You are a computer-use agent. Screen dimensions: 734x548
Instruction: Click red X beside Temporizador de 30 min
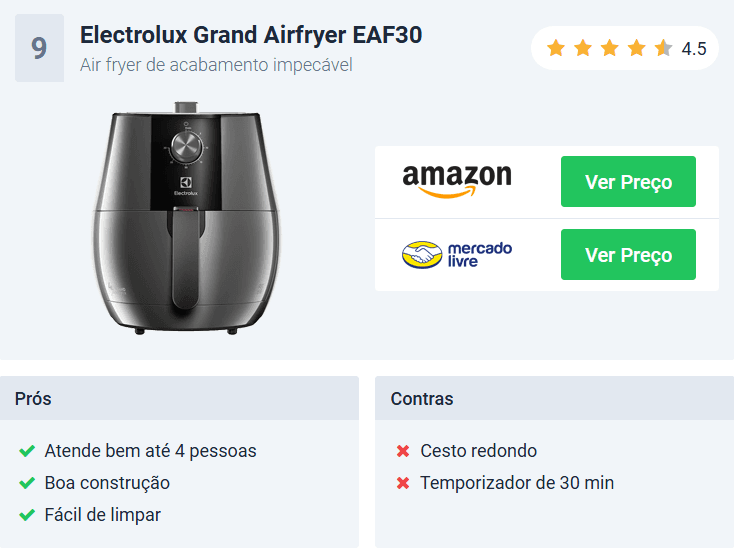point(403,483)
